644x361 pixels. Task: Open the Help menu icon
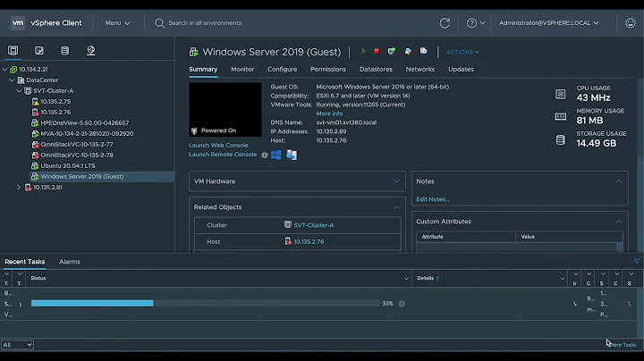coord(471,23)
